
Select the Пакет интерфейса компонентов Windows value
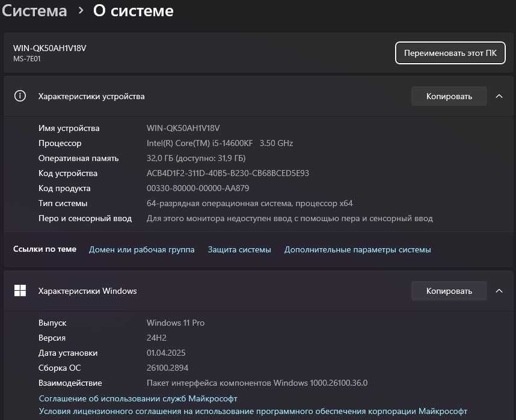257,383
